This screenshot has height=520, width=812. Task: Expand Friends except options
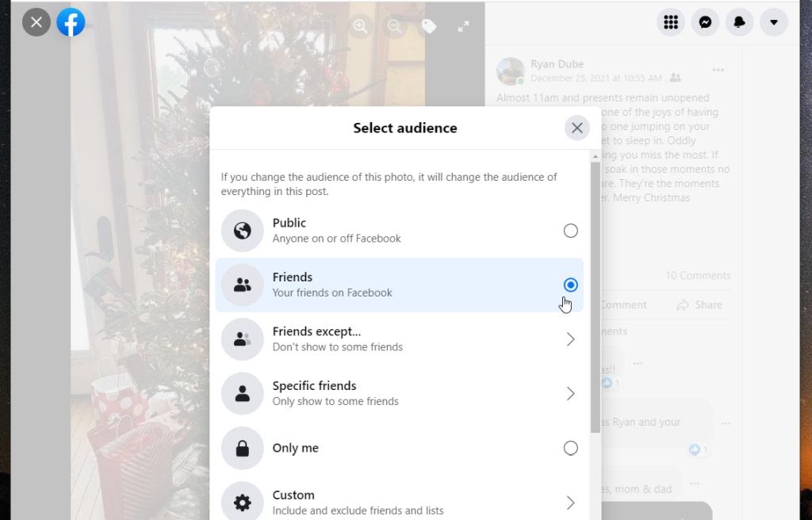571,339
